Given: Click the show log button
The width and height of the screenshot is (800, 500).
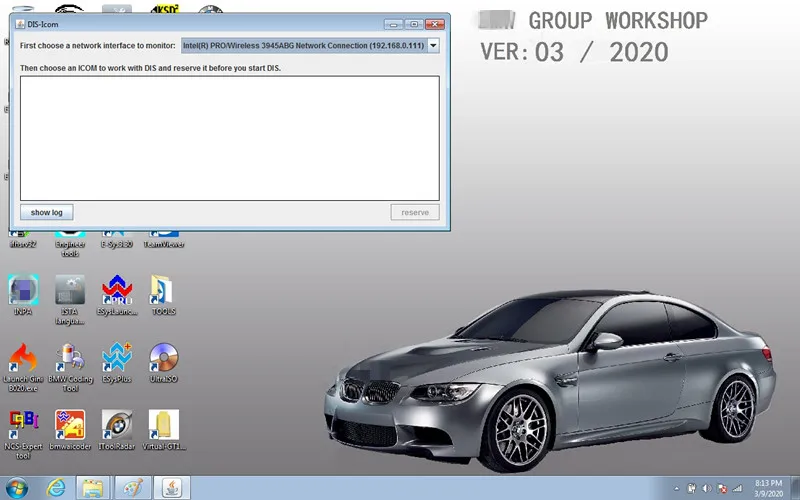Looking at the screenshot, I should coord(46,212).
